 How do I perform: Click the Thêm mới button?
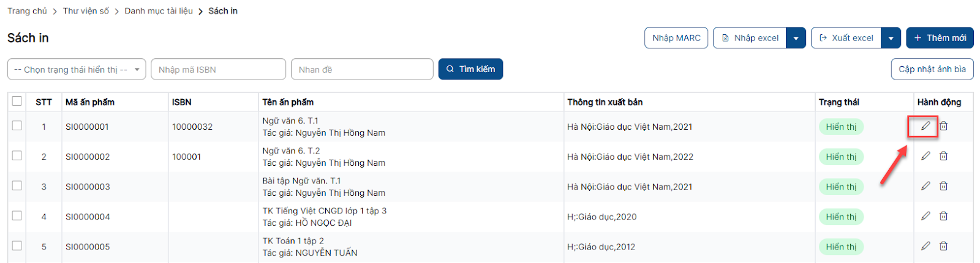point(940,38)
